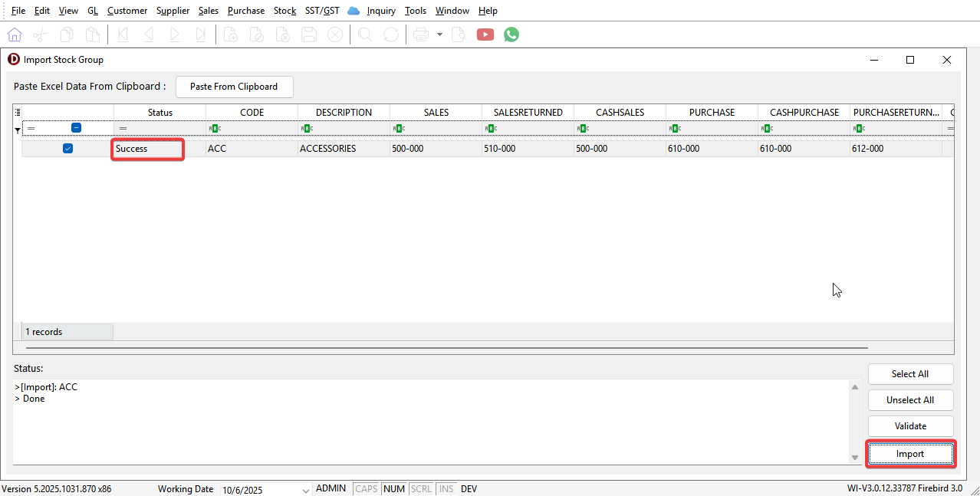Open the Stock menu
The height and width of the screenshot is (496, 980).
pos(284,11)
